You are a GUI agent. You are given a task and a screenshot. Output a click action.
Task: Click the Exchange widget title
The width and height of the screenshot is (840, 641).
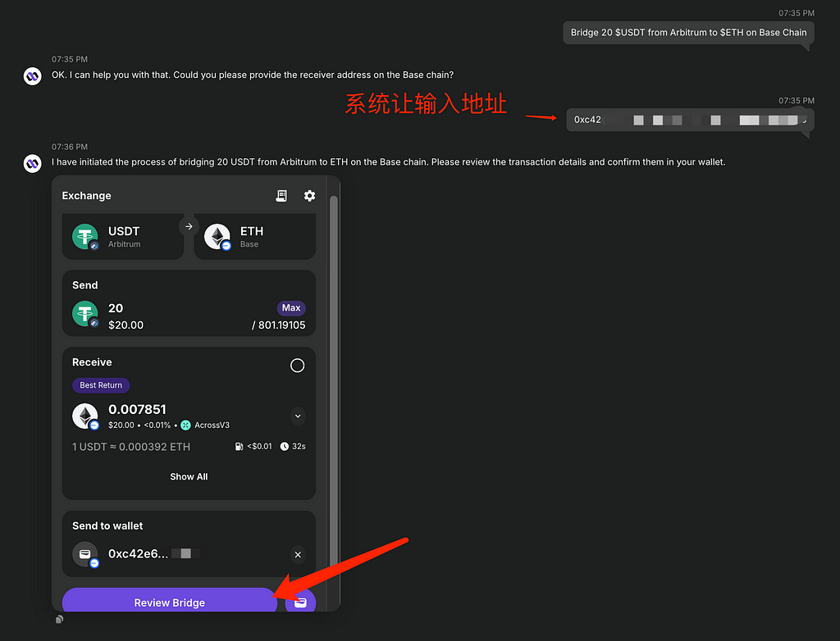(x=86, y=196)
